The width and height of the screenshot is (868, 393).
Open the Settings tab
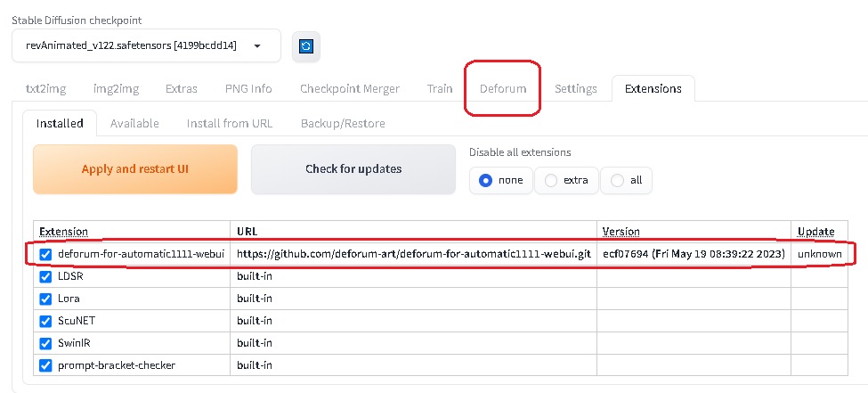coord(576,89)
